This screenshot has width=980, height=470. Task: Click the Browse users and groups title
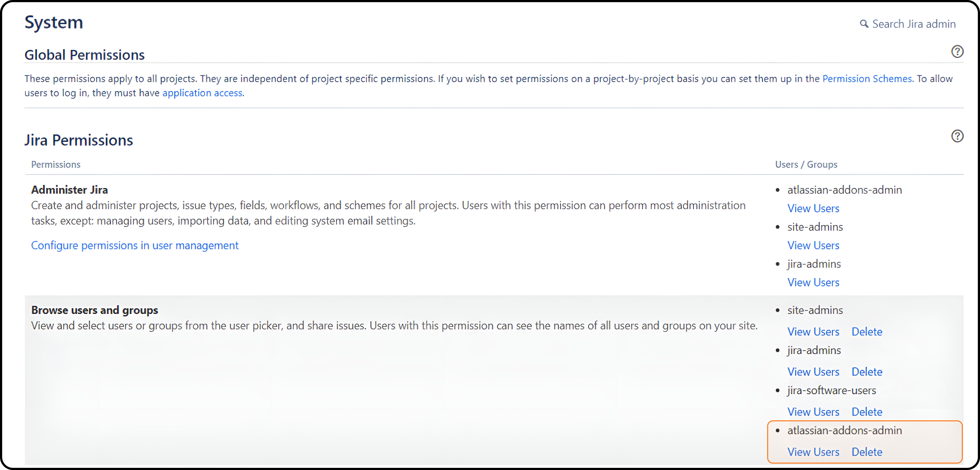94,310
